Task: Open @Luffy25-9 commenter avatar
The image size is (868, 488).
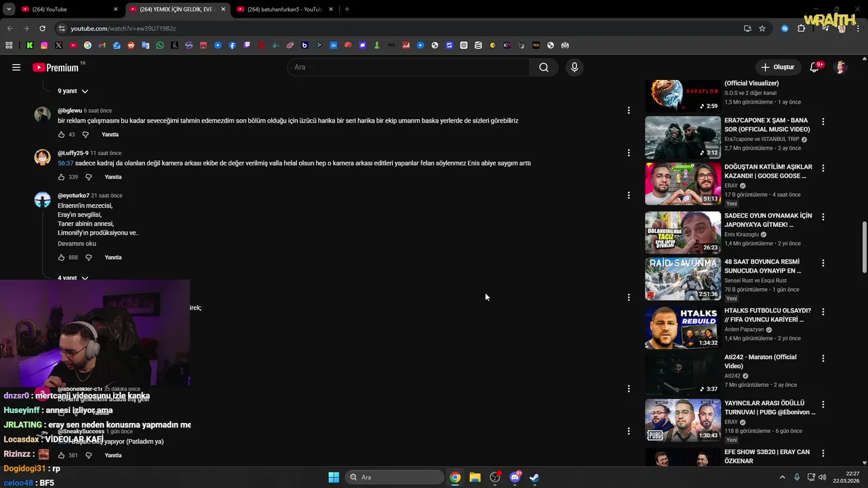Action: click(42, 157)
